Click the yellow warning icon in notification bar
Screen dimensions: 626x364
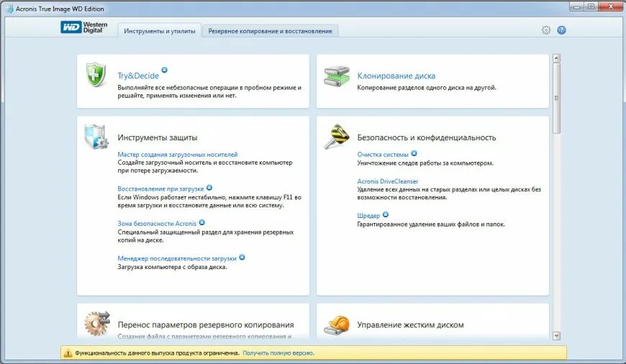pyautogui.click(x=68, y=352)
